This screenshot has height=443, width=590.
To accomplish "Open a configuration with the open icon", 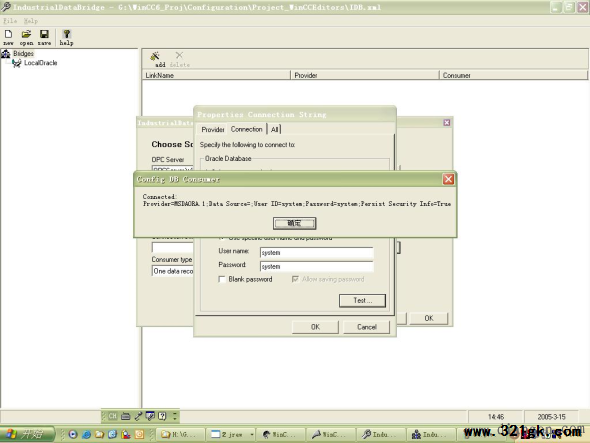I will coord(26,38).
